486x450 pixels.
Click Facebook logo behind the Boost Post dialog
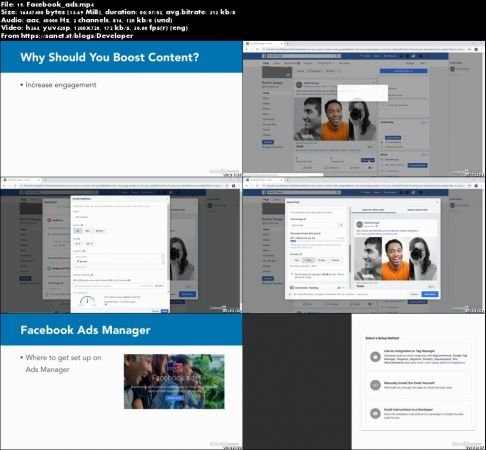[x=264, y=192]
